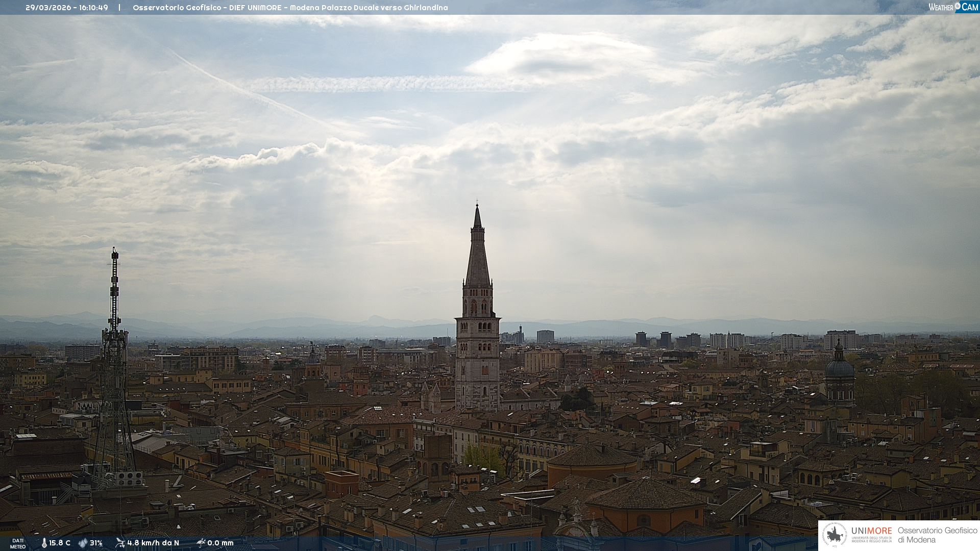Viewport: 980px width, 551px height.
Task: Open Osservatorio Geofisico di Modena link
Action: pos(937,535)
